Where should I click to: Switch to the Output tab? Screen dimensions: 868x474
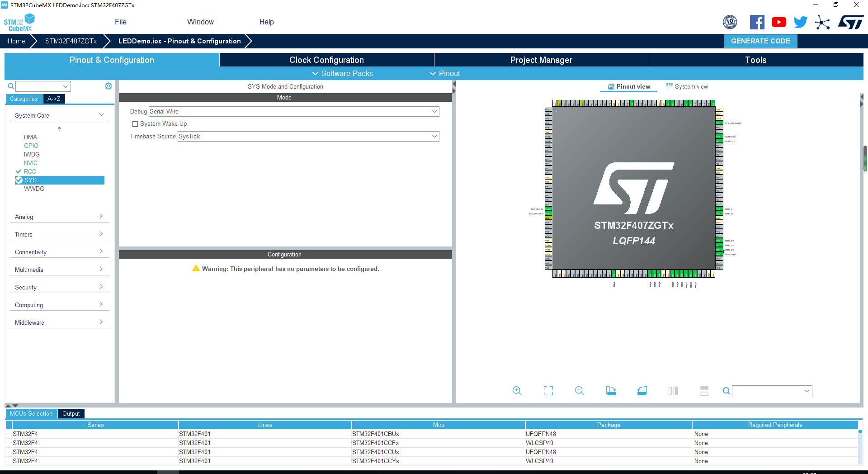tap(71, 413)
